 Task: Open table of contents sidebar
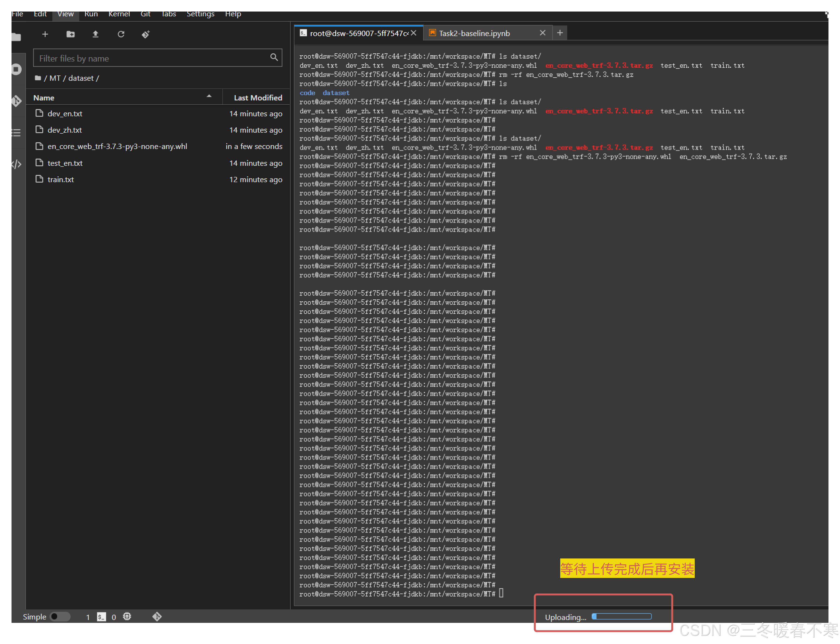click(16, 133)
